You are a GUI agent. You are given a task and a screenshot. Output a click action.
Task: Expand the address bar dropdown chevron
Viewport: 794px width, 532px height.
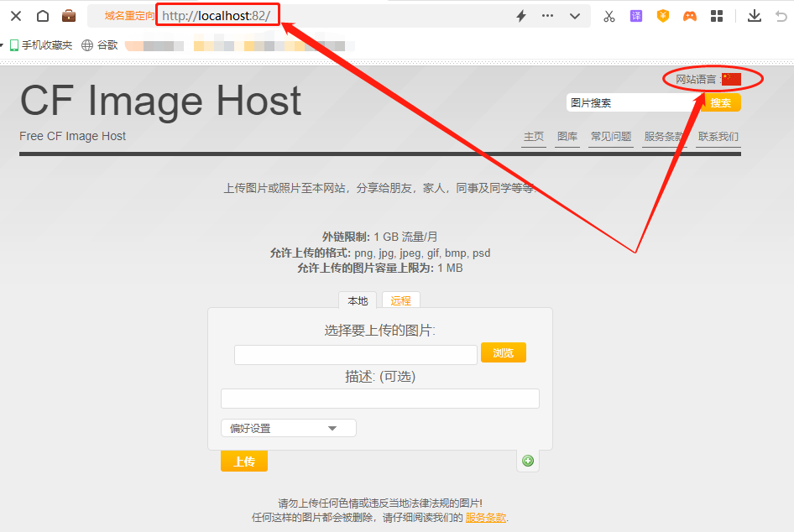point(575,16)
